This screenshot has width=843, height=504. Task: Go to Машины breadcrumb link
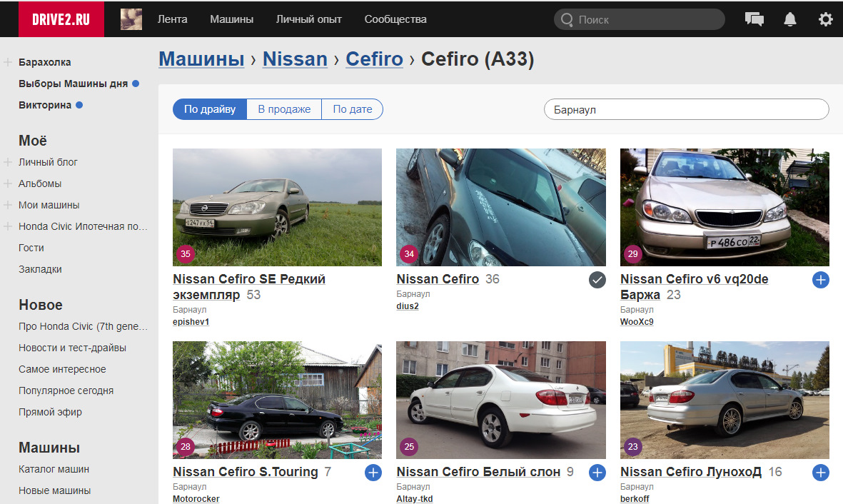pos(201,59)
